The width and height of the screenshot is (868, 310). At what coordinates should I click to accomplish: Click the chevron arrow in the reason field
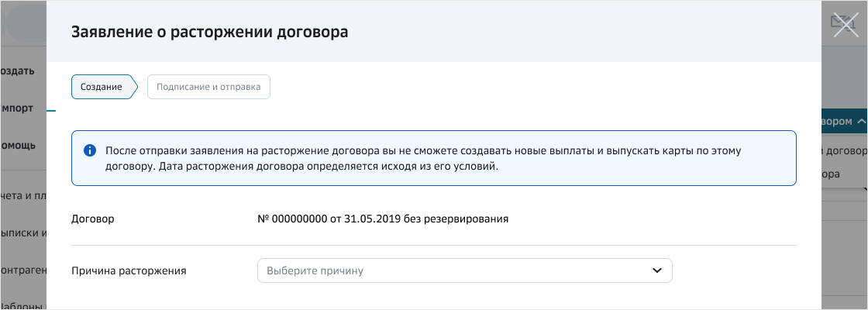(x=656, y=270)
